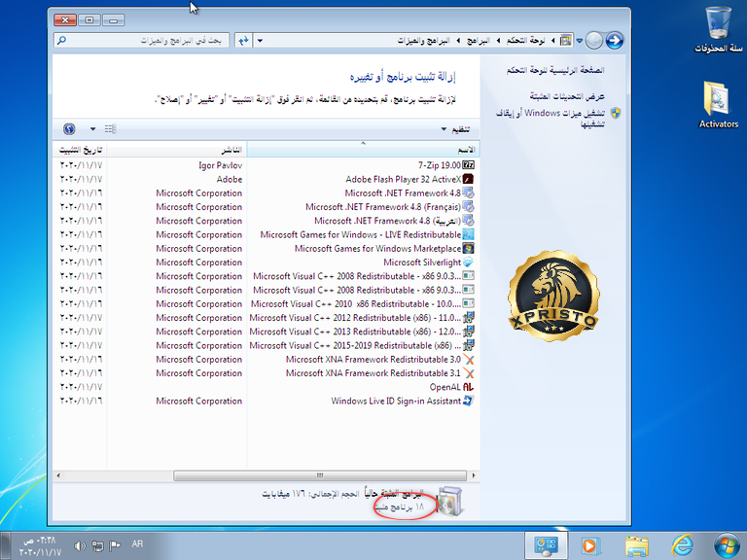This screenshot has height=560, width=747.
Task: Open turn Windows features on or off link
Action: [x=551, y=118]
